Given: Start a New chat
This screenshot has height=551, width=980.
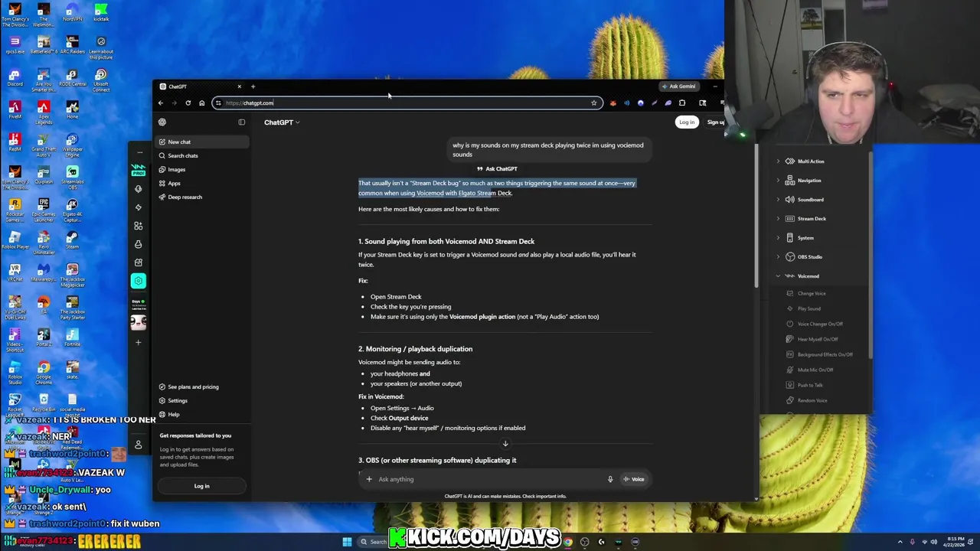Looking at the screenshot, I should pos(202,142).
